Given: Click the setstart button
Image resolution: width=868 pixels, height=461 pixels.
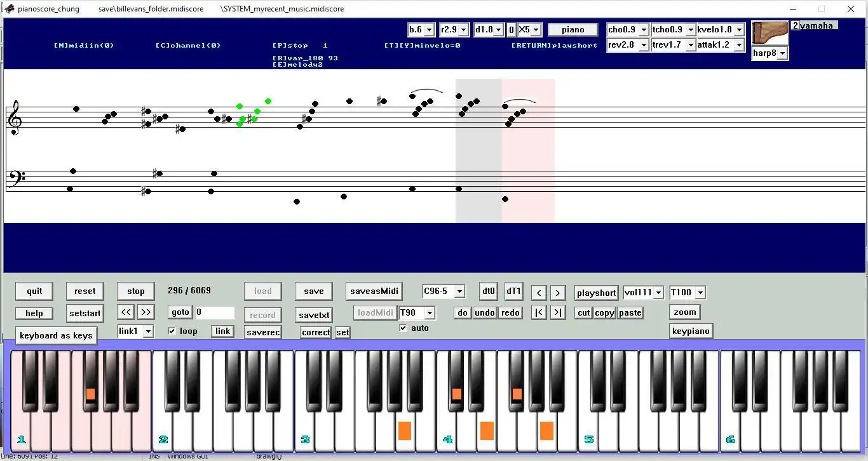Looking at the screenshot, I should [85, 314].
